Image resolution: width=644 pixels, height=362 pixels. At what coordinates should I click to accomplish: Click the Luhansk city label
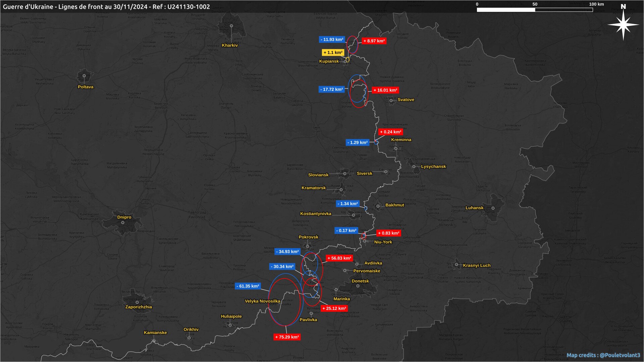(x=475, y=208)
